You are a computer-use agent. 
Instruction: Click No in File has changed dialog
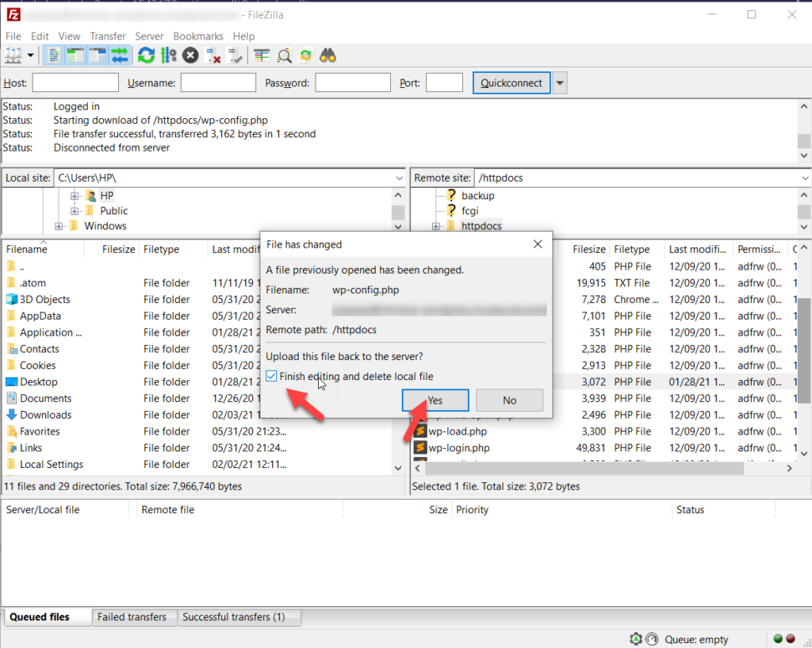point(510,401)
